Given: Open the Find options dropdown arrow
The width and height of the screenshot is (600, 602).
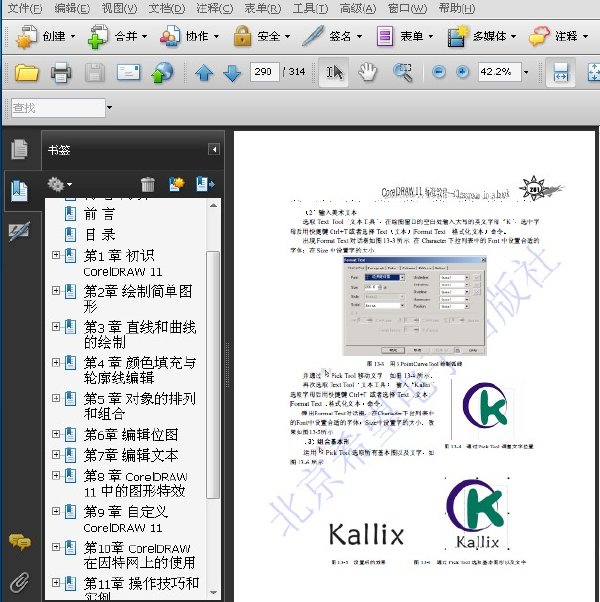Looking at the screenshot, I should coord(109,108).
